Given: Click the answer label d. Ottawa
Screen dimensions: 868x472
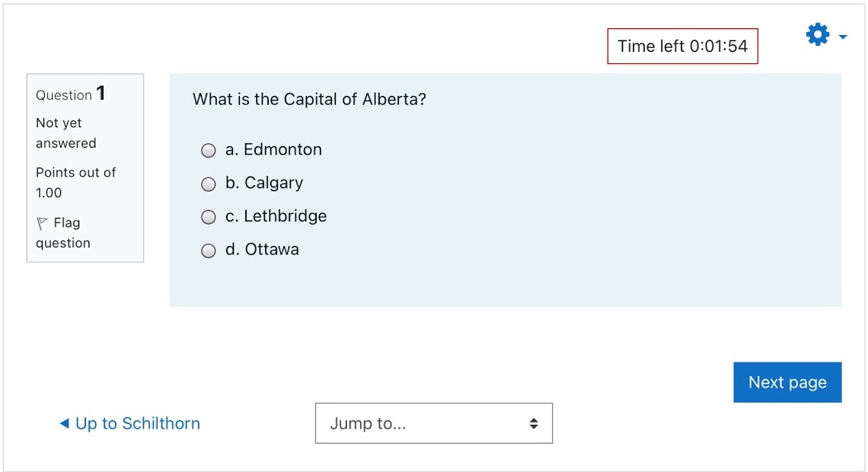Looking at the screenshot, I should pyautogui.click(x=262, y=249).
